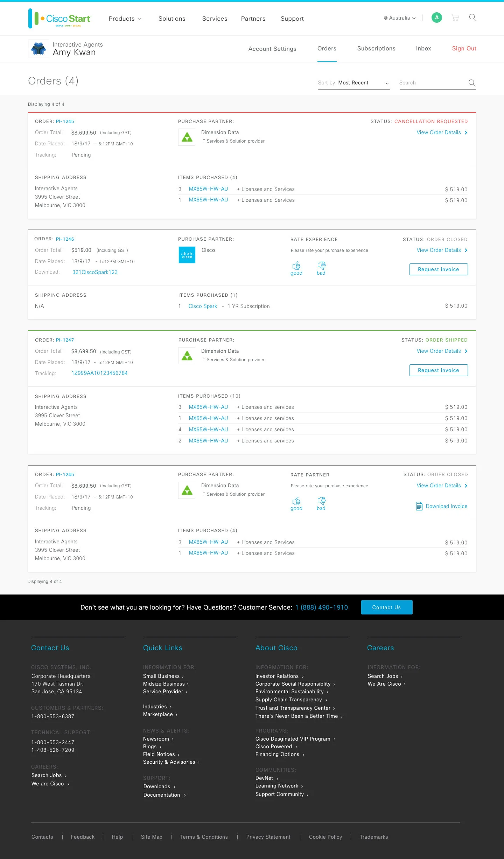Click the globe icon beside Australia
This screenshot has height=859, width=504.
pyautogui.click(x=386, y=18)
